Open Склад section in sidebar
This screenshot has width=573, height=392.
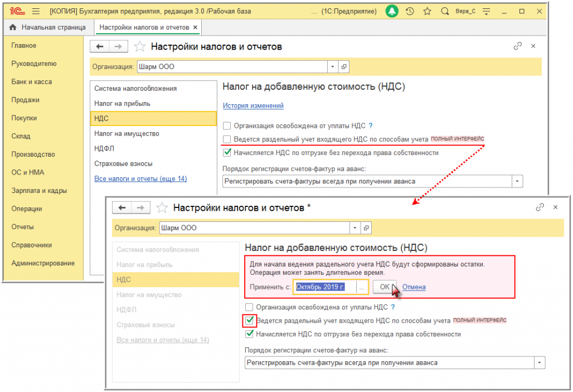21,137
